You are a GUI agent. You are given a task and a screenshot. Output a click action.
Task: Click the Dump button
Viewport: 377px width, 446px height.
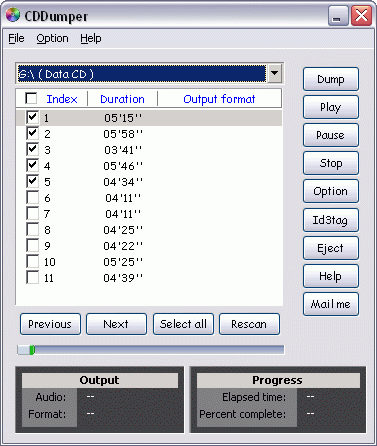331,79
